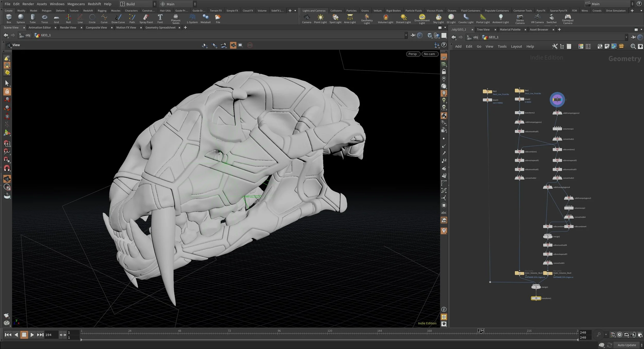Click the obj breadcrumb link above the viewport
Screen dimensions: 644x349
[x=28, y=35]
